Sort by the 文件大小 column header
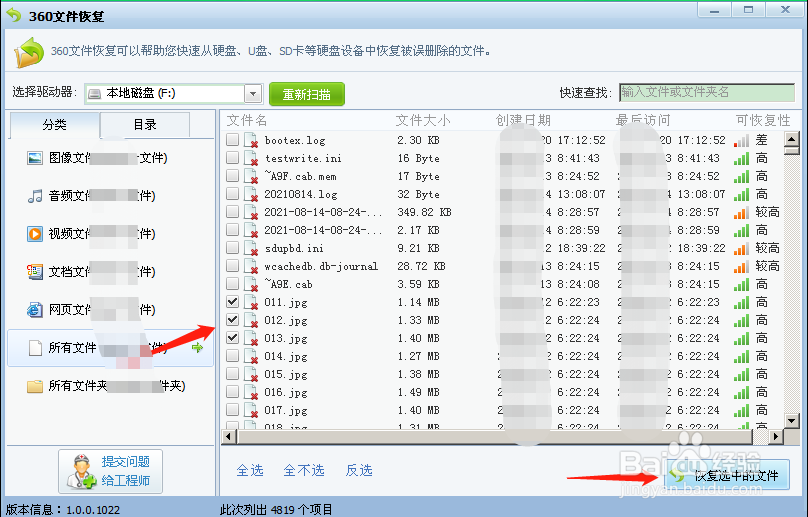This screenshot has height=517, width=808. (x=423, y=120)
